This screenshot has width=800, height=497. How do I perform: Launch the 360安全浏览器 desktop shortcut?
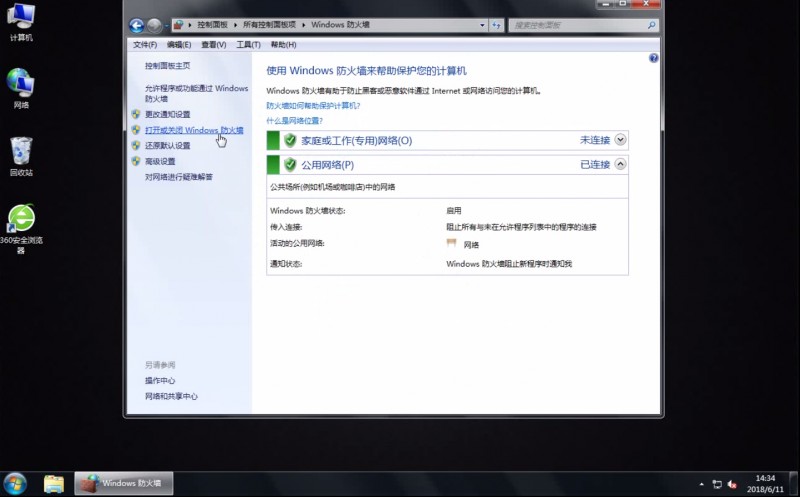[21, 229]
